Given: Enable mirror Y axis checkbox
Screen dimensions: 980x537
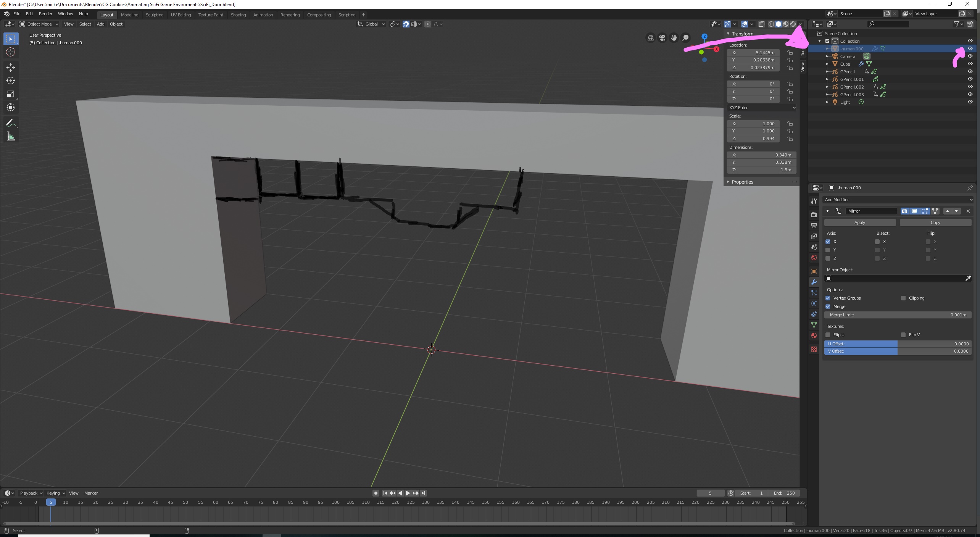Looking at the screenshot, I should tap(828, 250).
